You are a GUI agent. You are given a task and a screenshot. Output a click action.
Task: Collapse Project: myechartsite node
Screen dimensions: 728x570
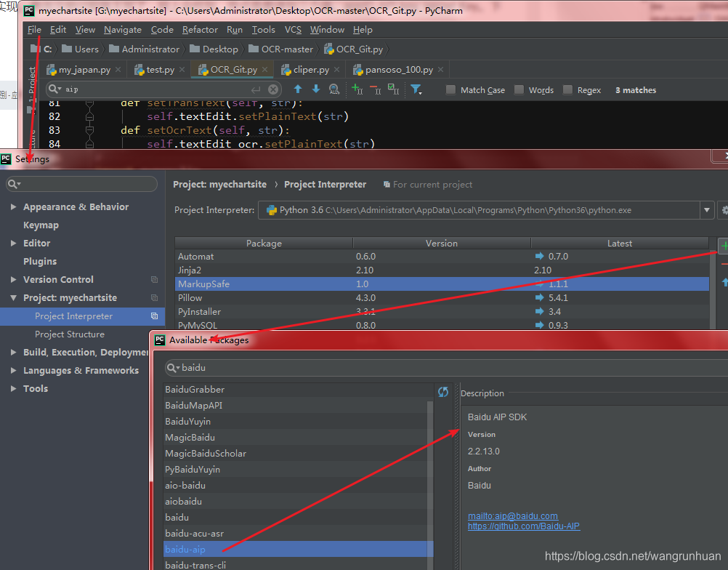point(14,298)
